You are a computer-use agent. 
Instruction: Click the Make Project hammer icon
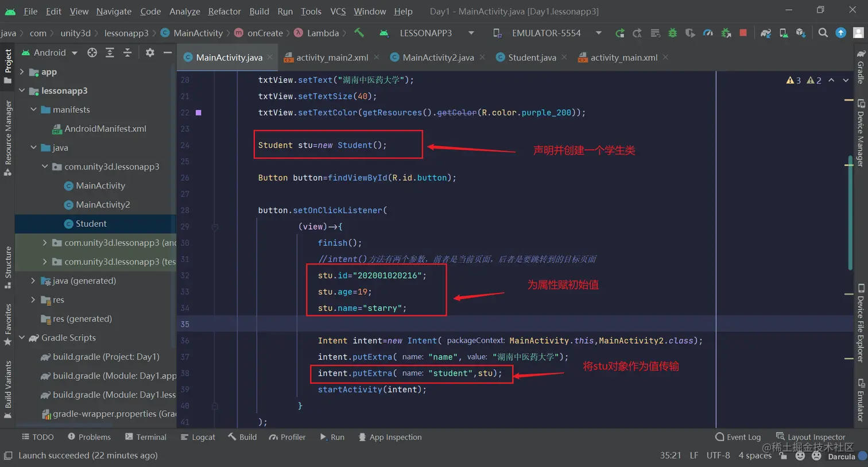(359, 33)
